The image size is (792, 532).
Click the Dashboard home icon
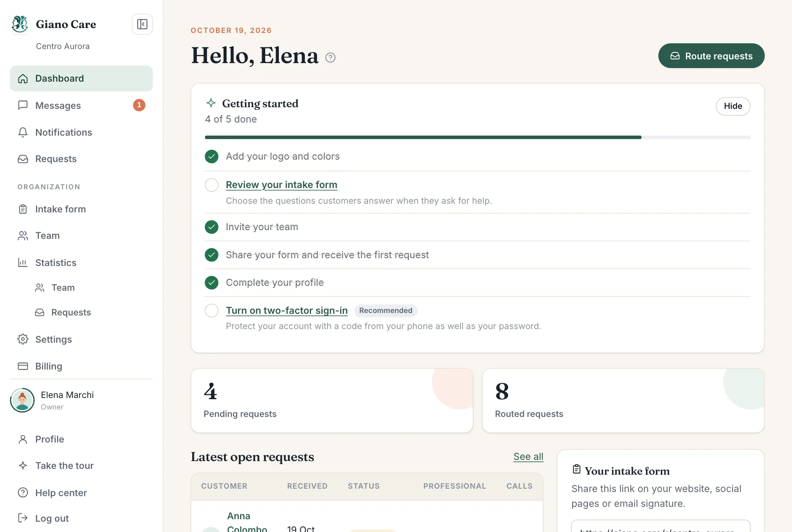point(23,78)
